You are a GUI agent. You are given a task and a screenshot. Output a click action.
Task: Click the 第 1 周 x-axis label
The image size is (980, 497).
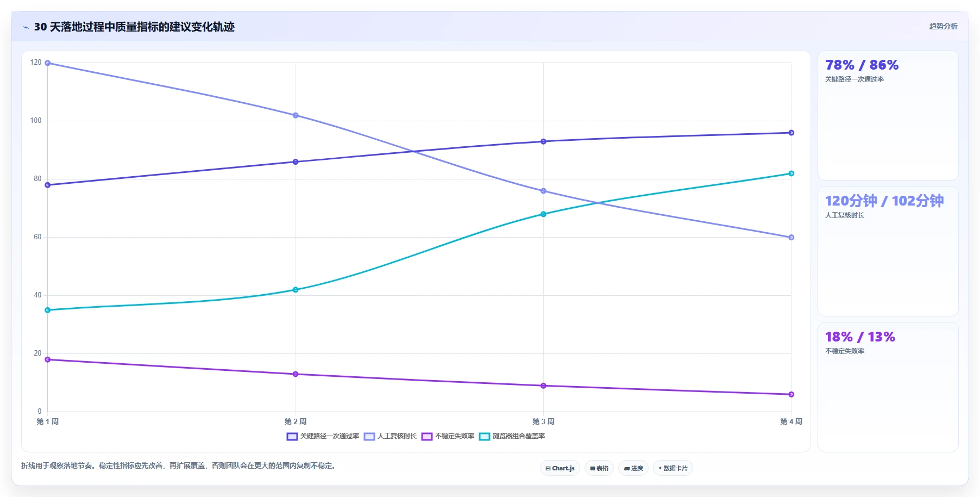(48, 421)
